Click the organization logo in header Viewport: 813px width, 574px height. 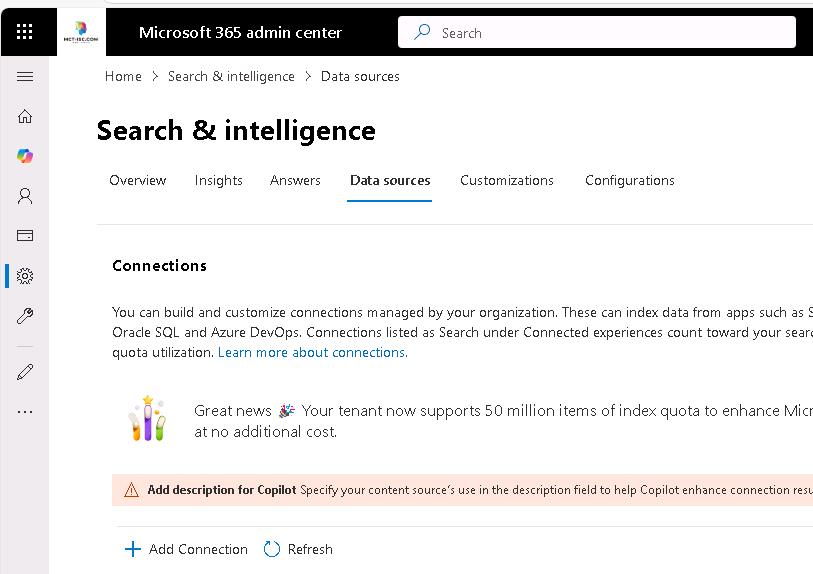[x=81, y=32]
